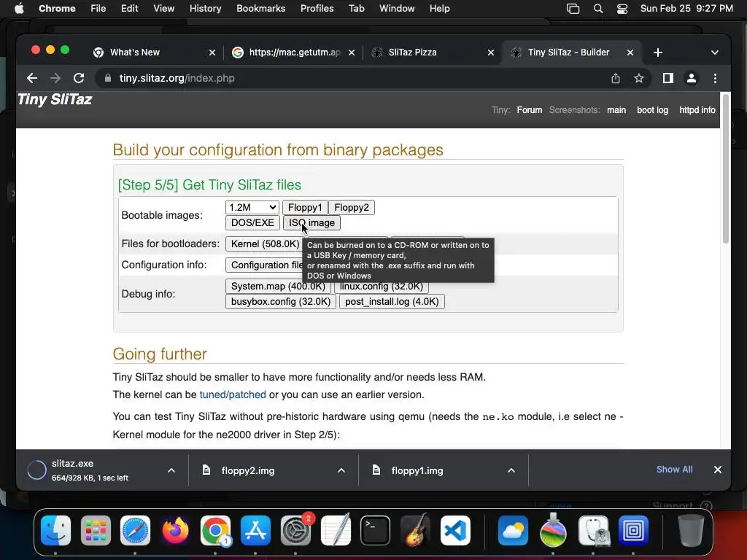Download linux.config (32.0K)
Viewport: 747px width, 560px height.
[381, 287]
